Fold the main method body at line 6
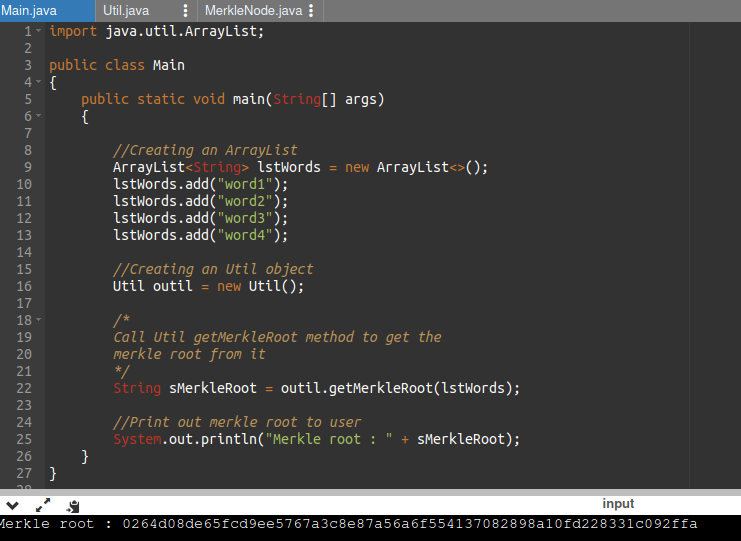Screen dimensions: 741x541 [x=38, y=116]
